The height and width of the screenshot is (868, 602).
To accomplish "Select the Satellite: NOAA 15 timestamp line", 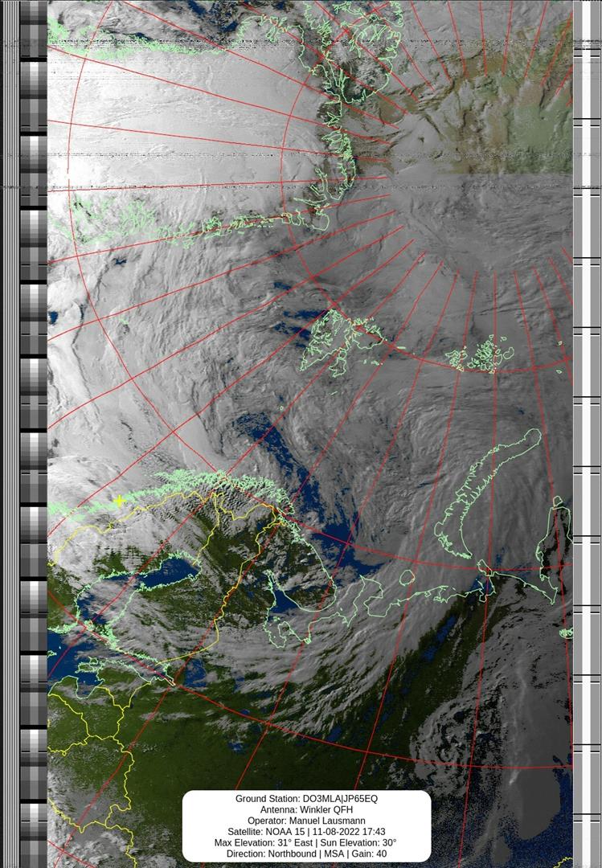I will coord(306,832).
